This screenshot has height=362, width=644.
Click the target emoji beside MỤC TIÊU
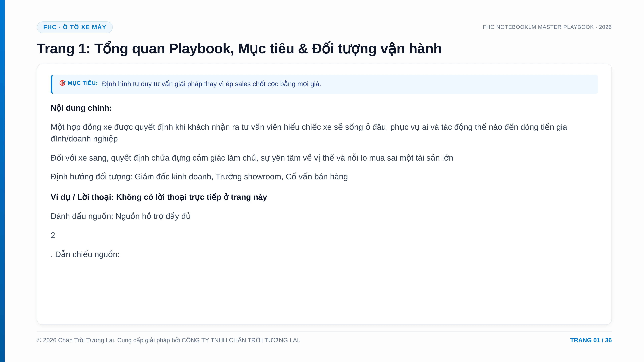pyautogui.click(x=62, y=83)
